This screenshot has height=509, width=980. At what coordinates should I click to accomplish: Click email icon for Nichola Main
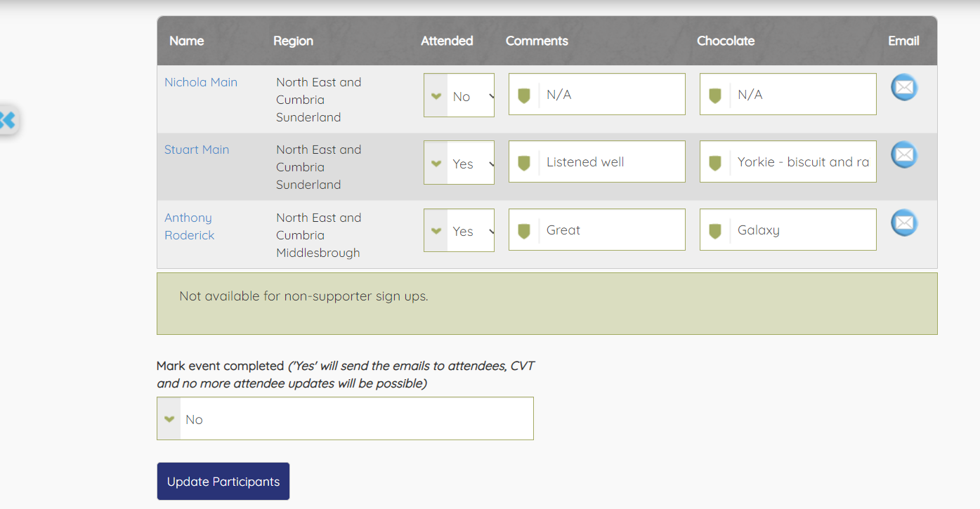point(904,88)
